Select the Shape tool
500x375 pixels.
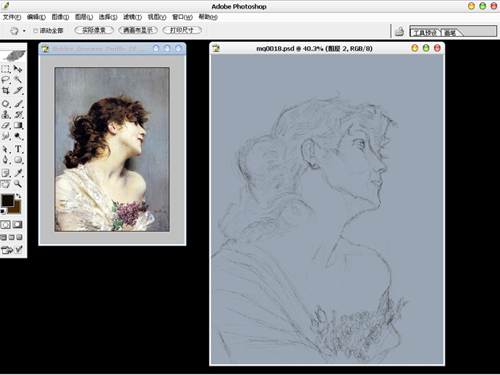(x=18, y=160)
